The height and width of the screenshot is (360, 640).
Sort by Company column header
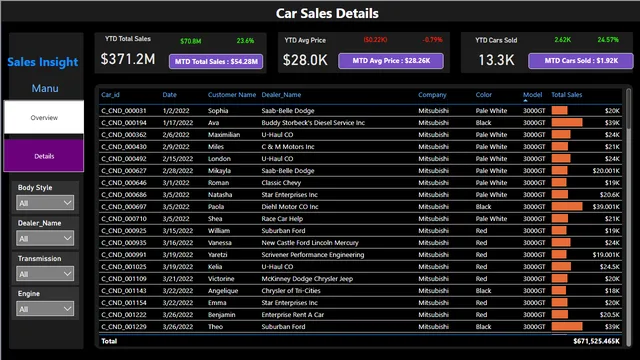(432, 95)
